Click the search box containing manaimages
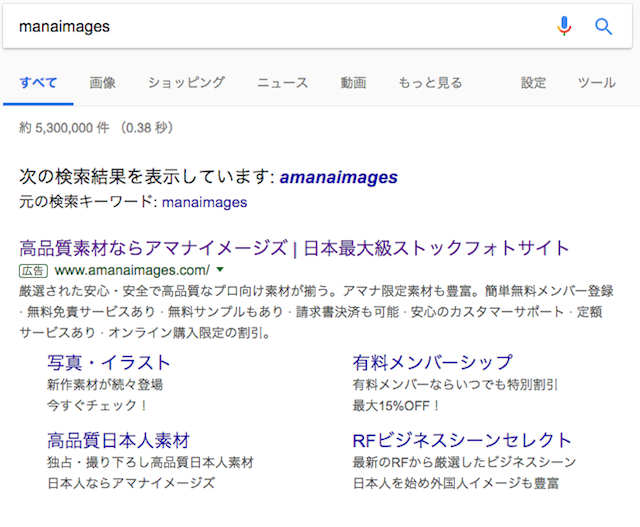 tap(318, 27)
